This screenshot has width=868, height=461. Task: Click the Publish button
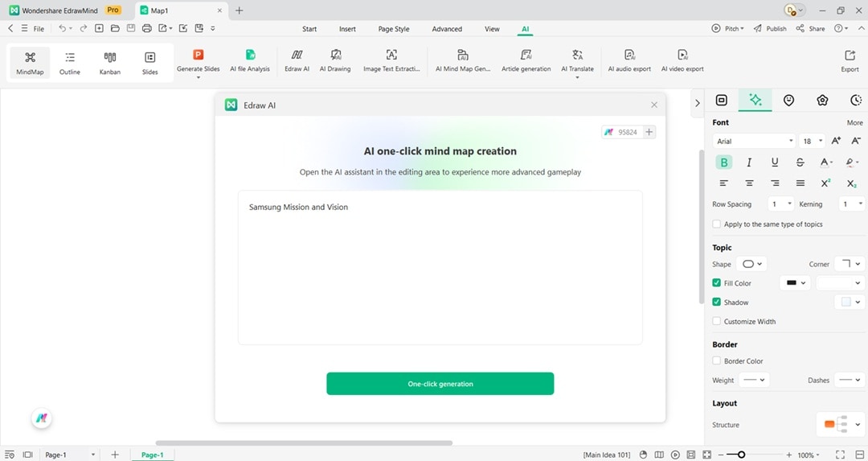click(770, 28)
